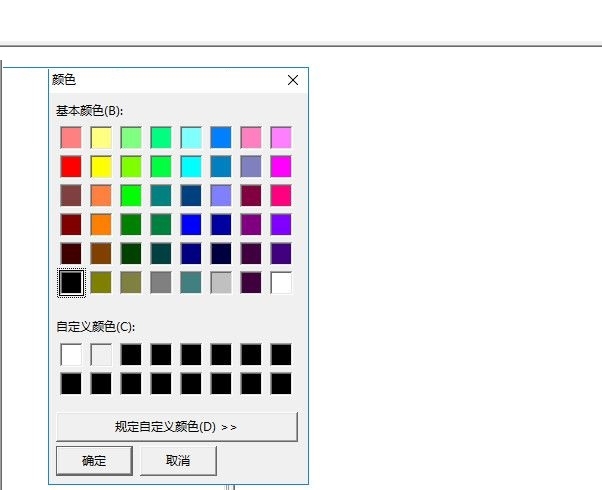Pick the chartreuse yellow-green swatch
The width and height of the screenshot is (602, 490).
point(131,167)
